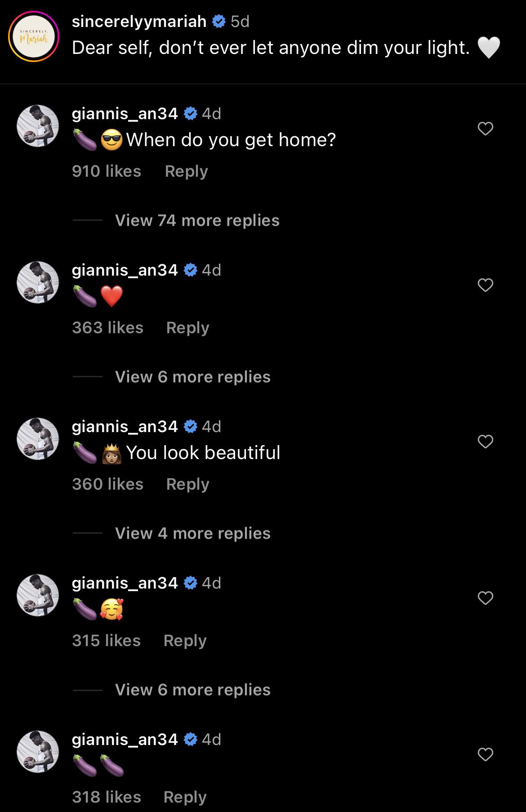Image resolution: width=526 pixels, height=812 pixels.
Task: Like the eggplant and red heart comment
Action: 485,285
